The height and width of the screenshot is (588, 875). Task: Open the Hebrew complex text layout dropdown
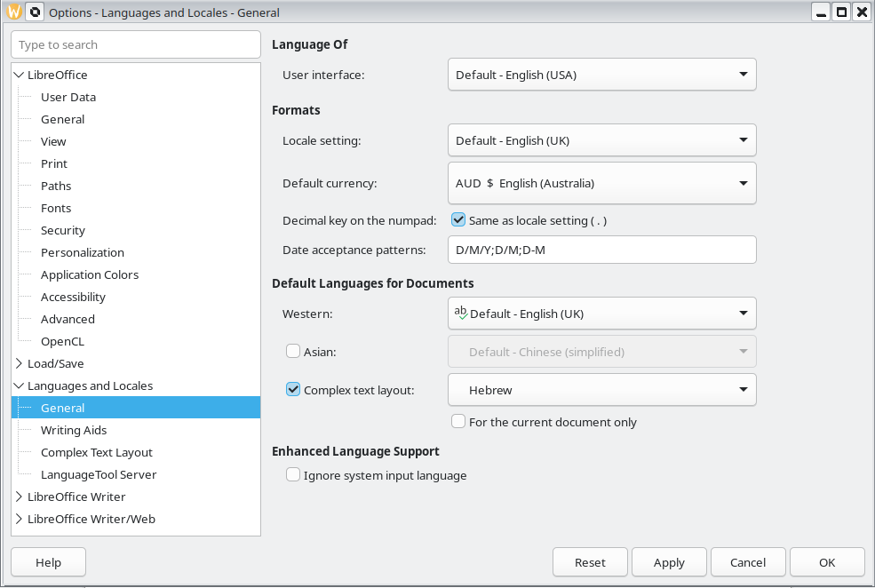click(x=601, y=390)
